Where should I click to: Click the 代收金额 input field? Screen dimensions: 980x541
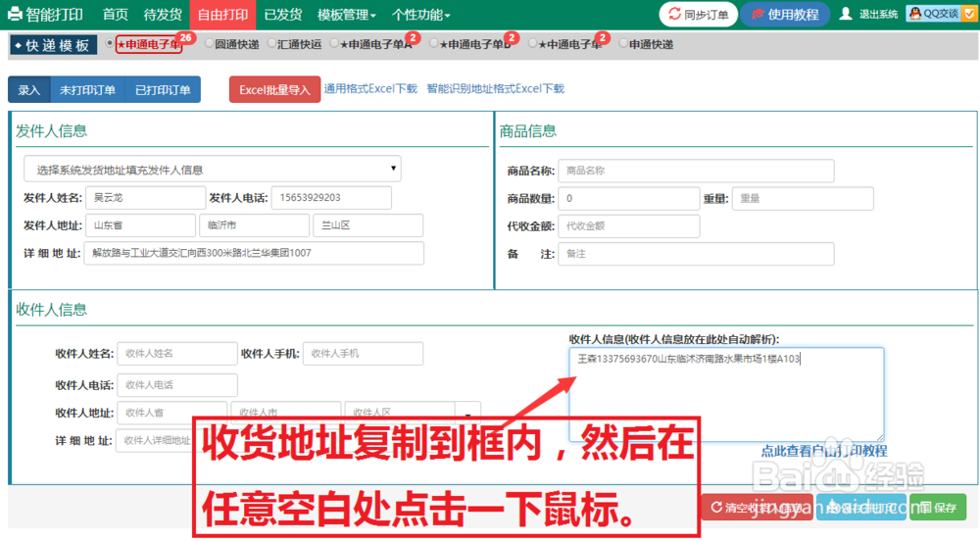point(628,226)
